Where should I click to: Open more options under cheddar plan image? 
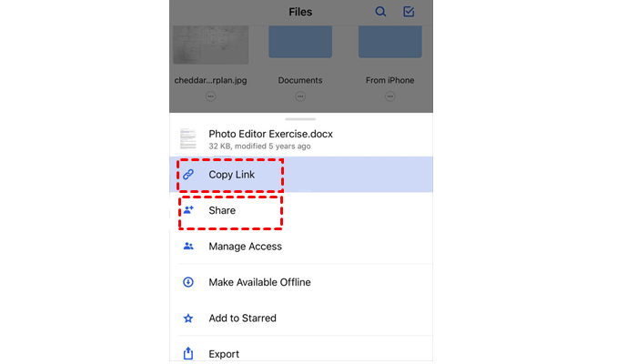coord(210,96)
